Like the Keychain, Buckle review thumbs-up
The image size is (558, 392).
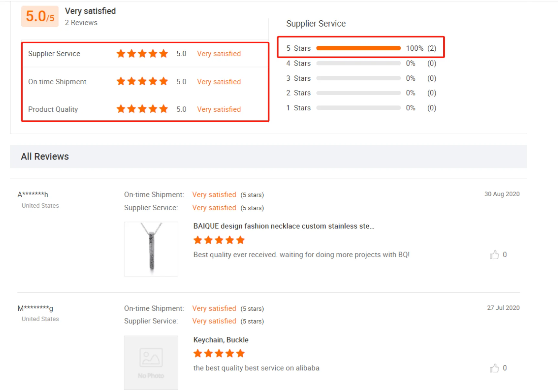pos(494,368)
